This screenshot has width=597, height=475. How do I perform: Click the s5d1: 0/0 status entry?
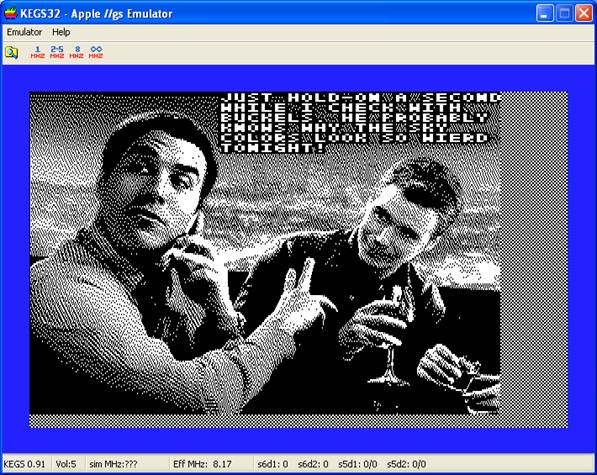(358, 464)
